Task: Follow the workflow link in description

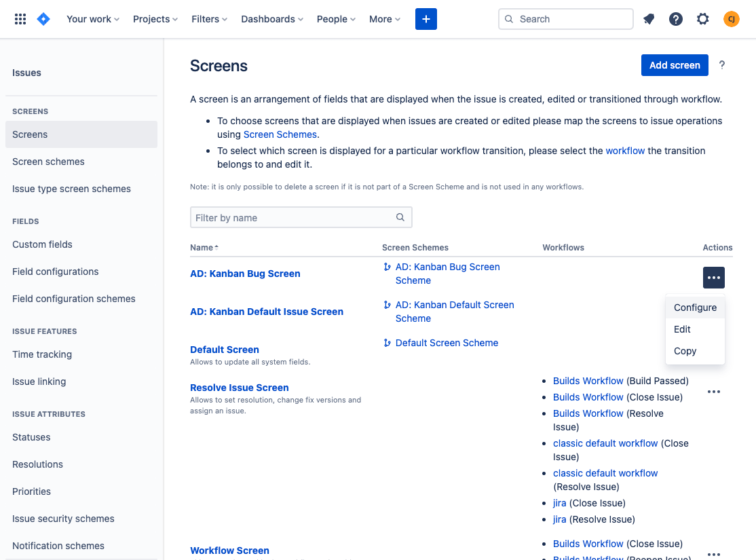Action: (x=625, y=151)
